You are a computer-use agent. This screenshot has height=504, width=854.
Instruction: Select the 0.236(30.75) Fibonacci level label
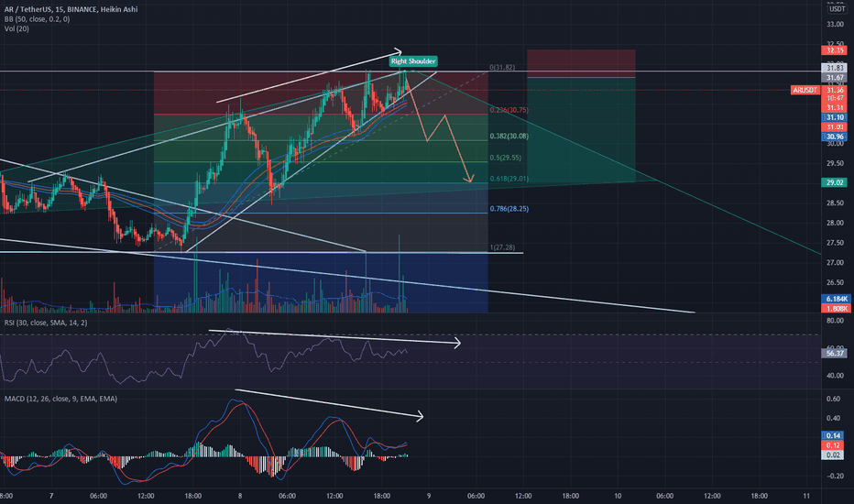point(509,110)
